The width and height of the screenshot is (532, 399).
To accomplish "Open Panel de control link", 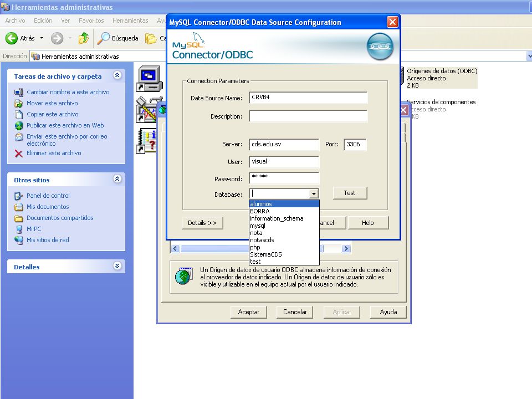I will pyautogui.click(x=48, y=196).
